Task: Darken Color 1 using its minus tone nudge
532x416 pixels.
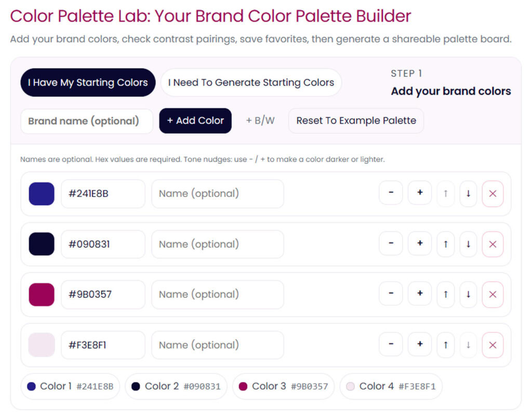Action: click(390, 193)
